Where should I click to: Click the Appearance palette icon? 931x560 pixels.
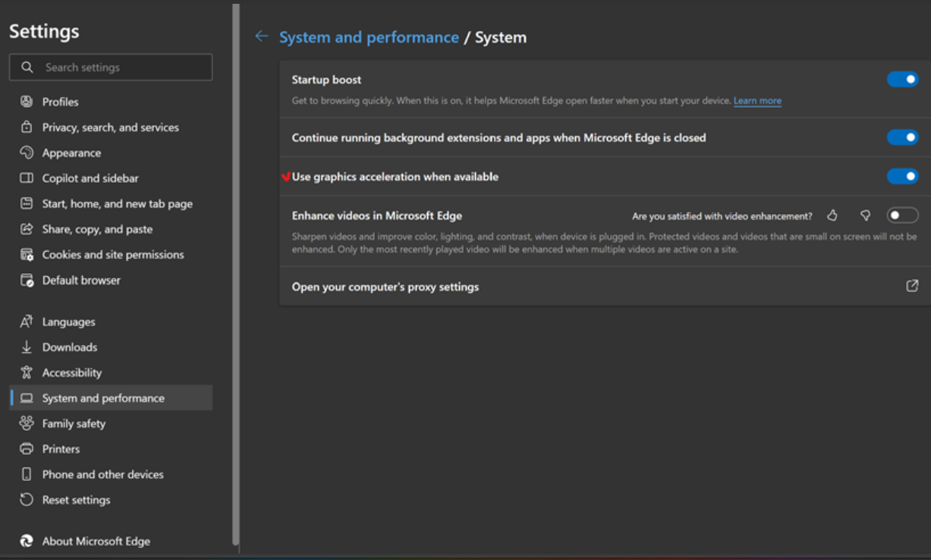27,153
